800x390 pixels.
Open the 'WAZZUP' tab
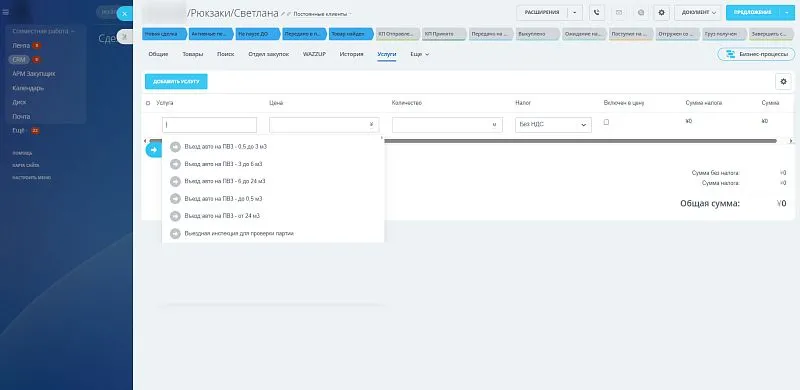314,54
